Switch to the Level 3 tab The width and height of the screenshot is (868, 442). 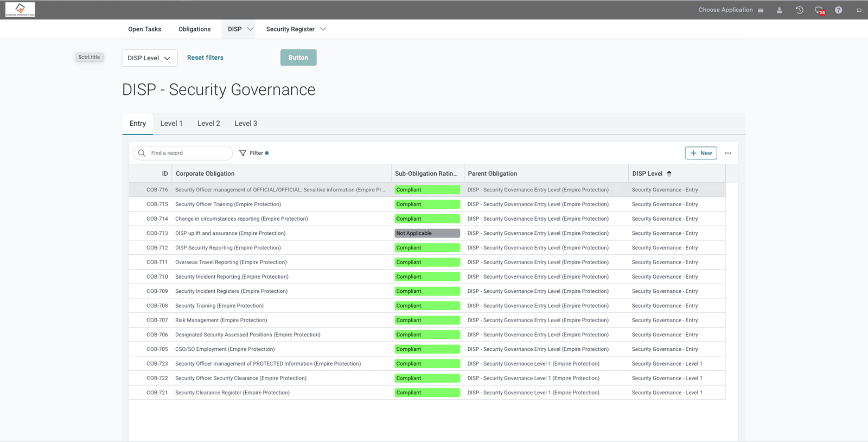246,124
